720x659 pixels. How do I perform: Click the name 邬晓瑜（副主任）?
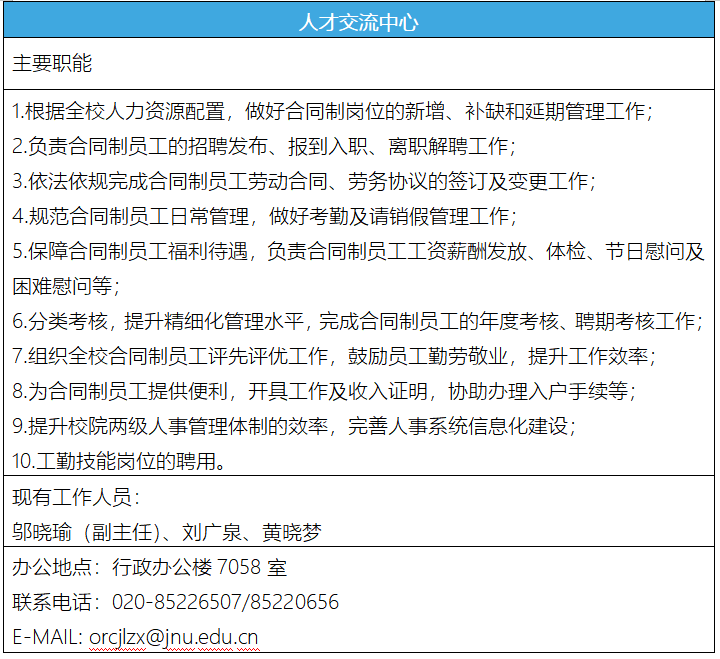[x=88, y=533]
